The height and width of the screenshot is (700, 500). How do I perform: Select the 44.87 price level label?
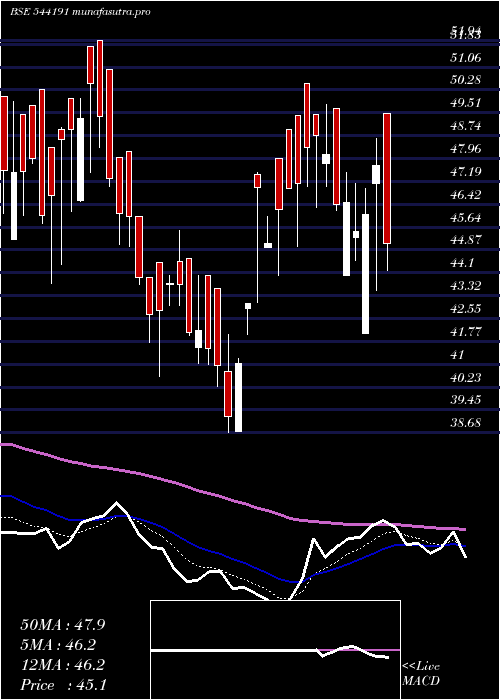(x=466, y=240)
